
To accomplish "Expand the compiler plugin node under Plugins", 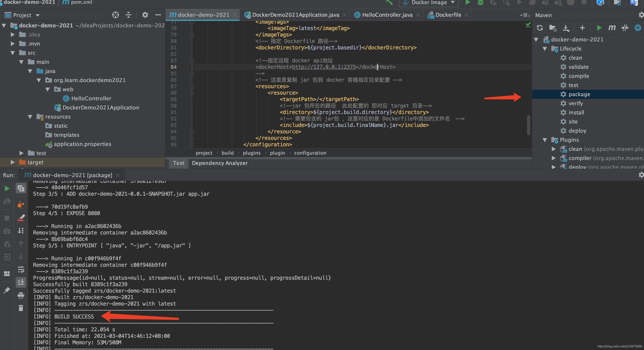I will (x=554, y=158).
